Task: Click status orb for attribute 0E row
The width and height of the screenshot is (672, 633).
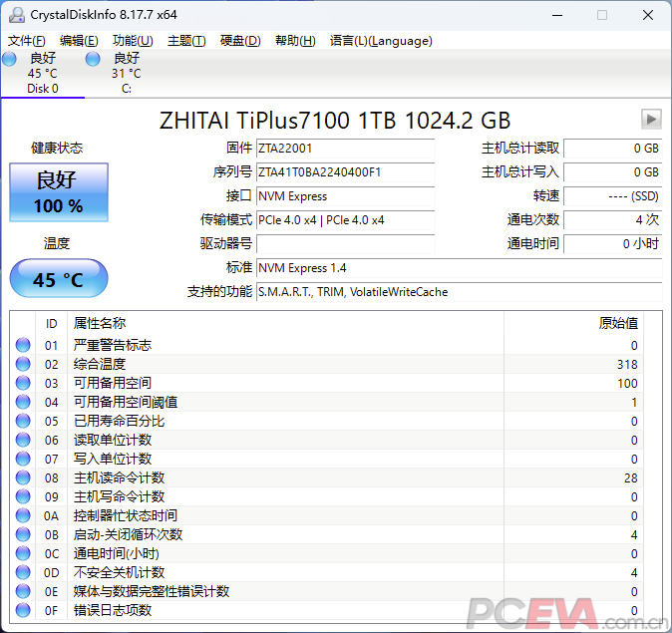Action: coord(23,591)
